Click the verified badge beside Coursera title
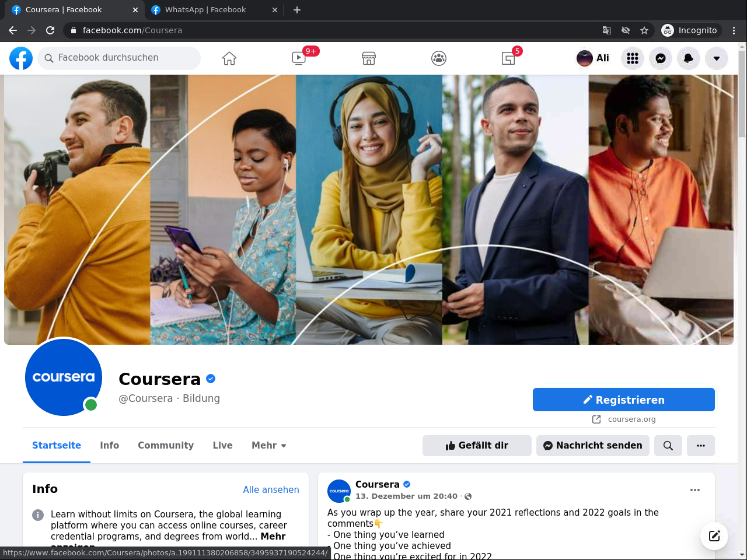Viewport: 747px width, 560px height. [211, 379]
